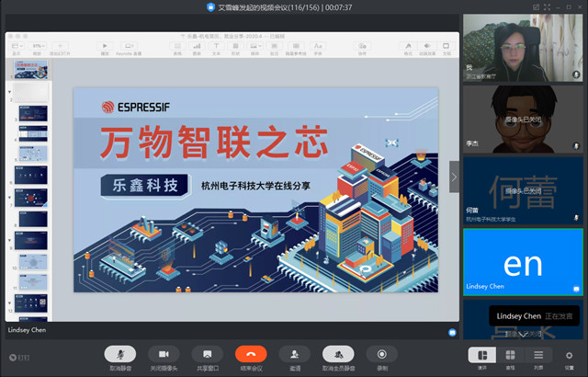Image resolution: width=588 pixels, height=377 pixels.
Task: Open the Keynote view options dropdown
Action: pos(17,45)
